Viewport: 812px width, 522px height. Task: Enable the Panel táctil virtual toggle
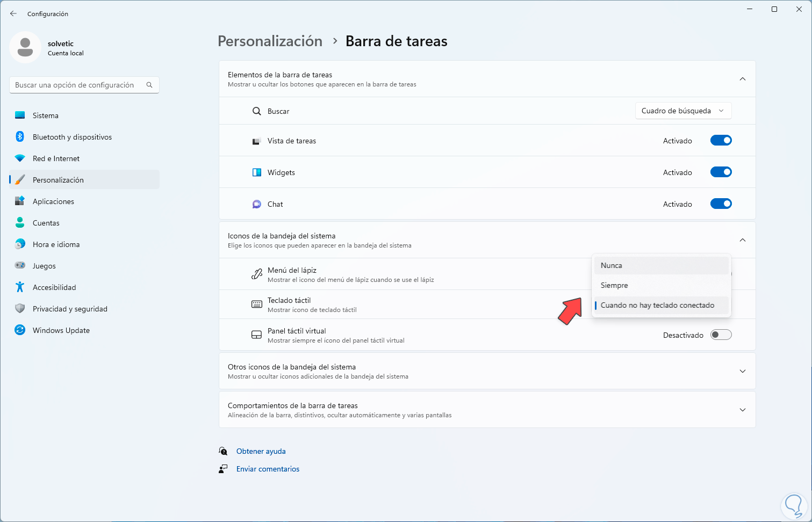721,335
